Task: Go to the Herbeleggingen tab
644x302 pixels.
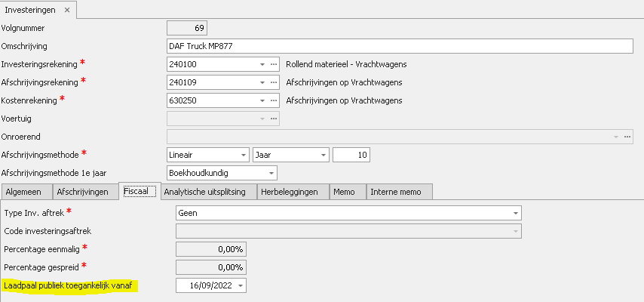Action: tap(293, 192)
